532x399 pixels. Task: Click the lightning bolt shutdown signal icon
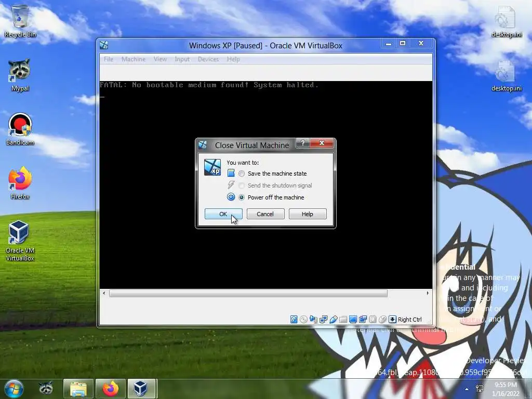click(231, 185)
